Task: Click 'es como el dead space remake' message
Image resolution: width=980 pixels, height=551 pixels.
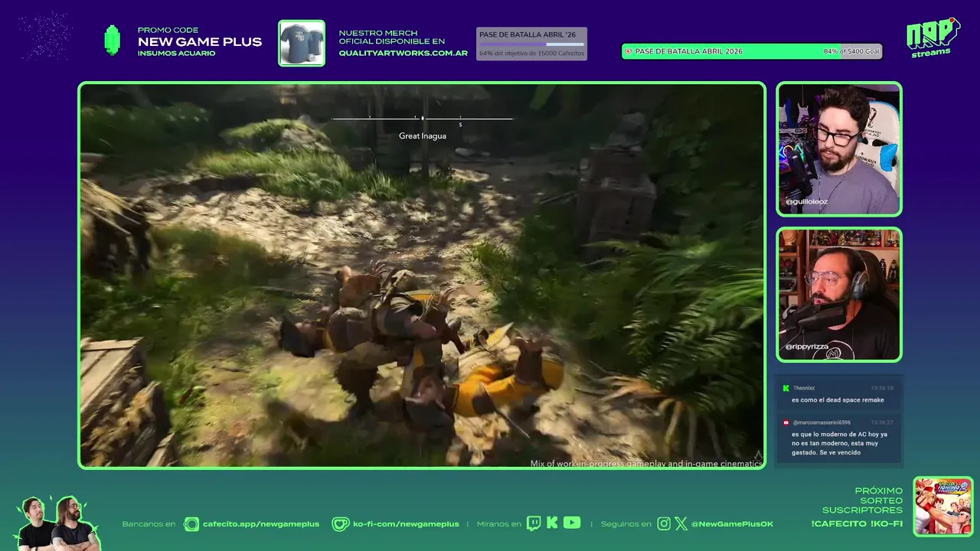Action: 838,399
